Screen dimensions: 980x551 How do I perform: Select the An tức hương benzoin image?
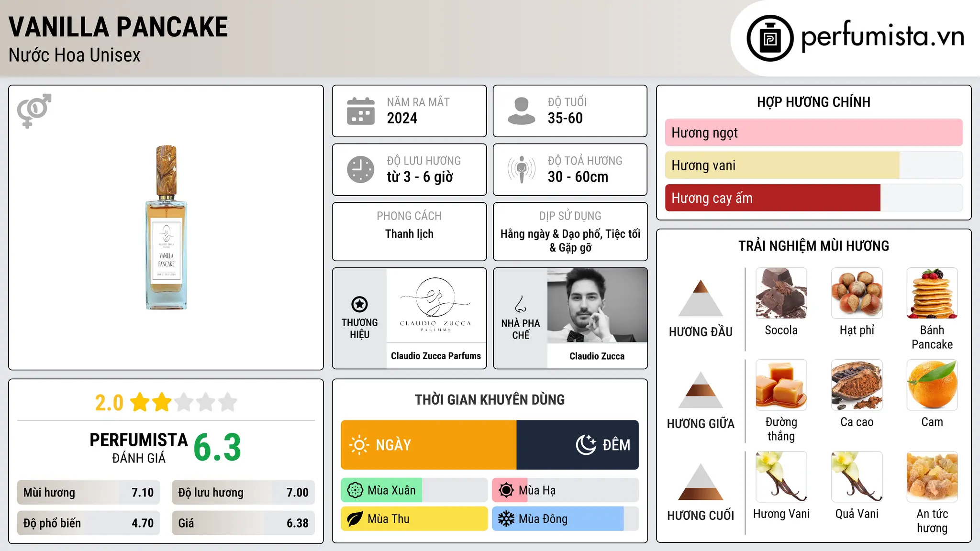point(932,476)
